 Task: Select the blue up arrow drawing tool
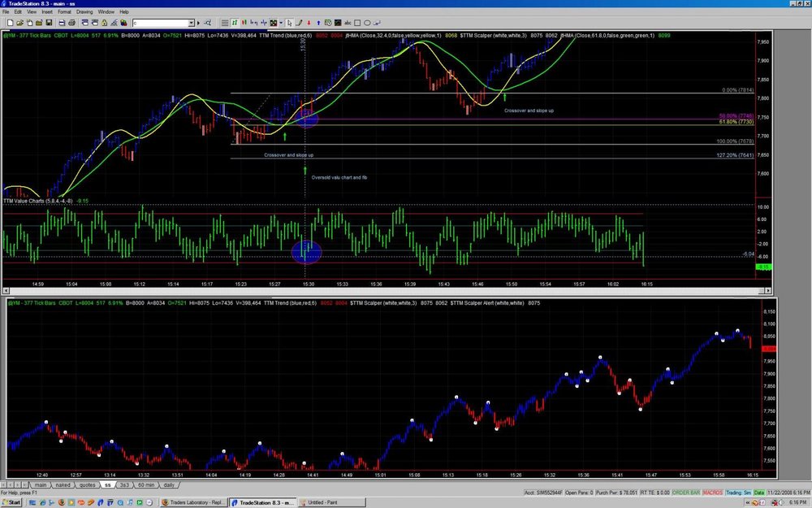click(318, 23)
